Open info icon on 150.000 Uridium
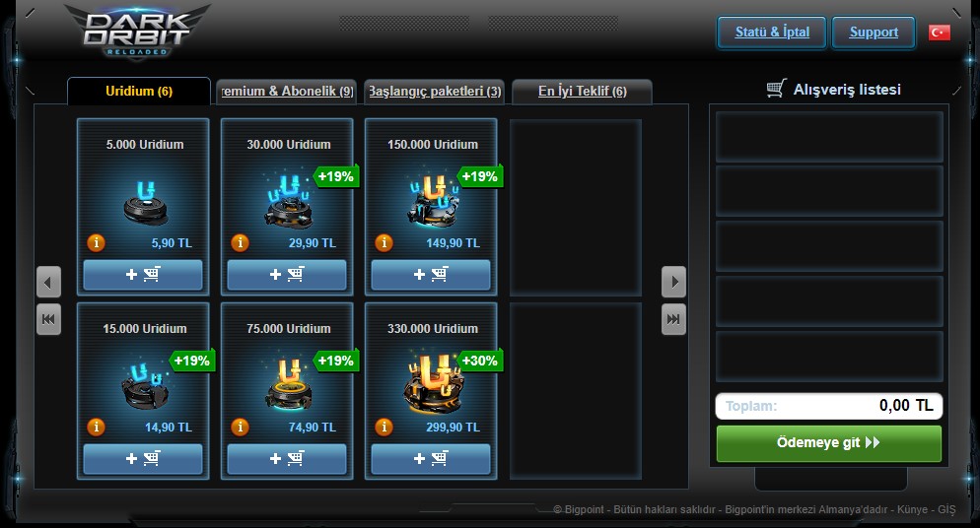This screenshot has height=528, width=980. point(384,242)
